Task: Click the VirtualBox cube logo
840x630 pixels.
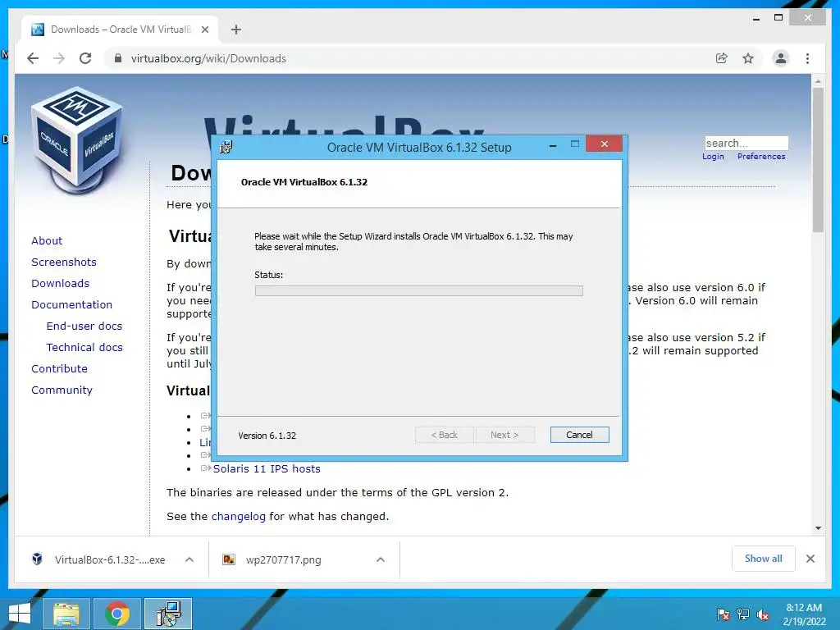Action: tap(76, 140)
